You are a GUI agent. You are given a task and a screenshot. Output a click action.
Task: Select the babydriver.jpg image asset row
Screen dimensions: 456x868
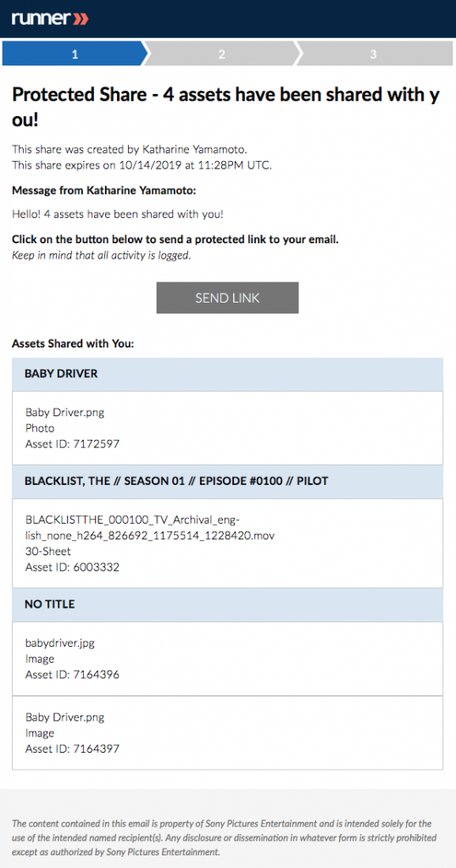click(x=227, y=659)
